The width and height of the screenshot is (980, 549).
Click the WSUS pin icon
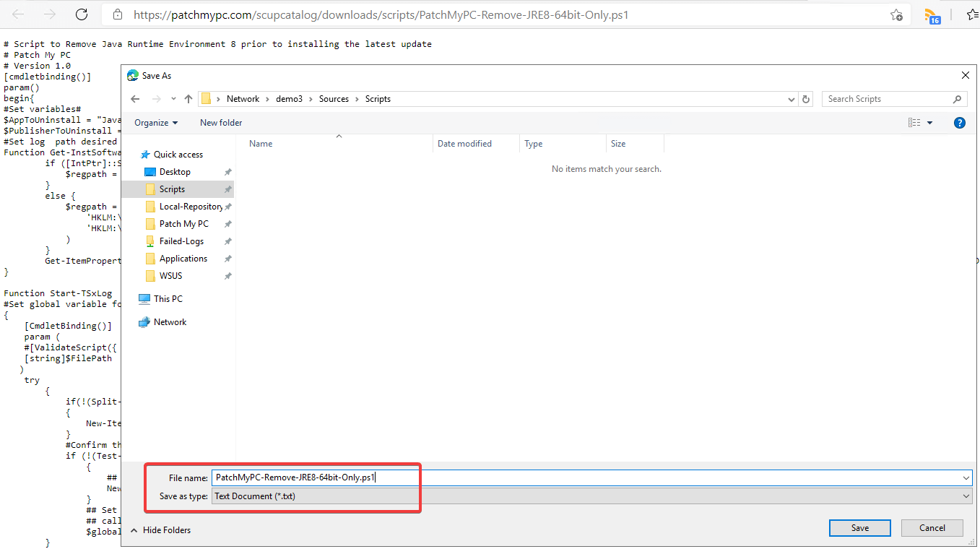pyautogui.click(x=227, y=276)
